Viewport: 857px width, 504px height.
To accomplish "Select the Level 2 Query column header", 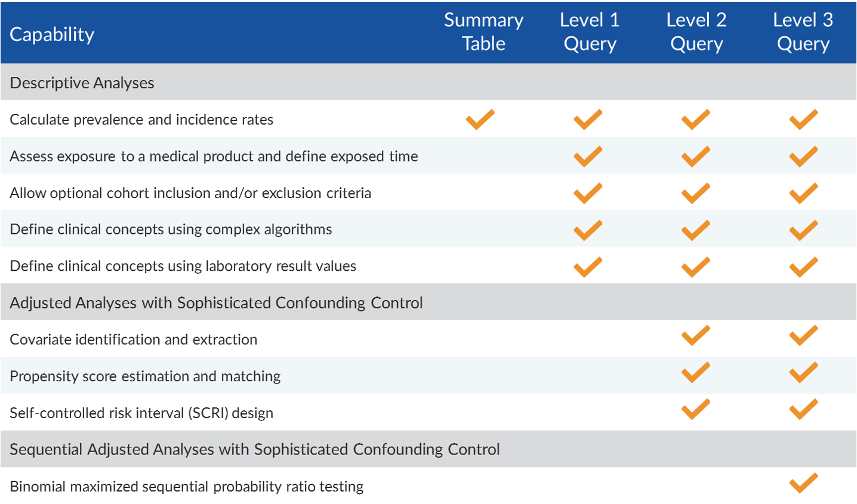I will (696, 32).
